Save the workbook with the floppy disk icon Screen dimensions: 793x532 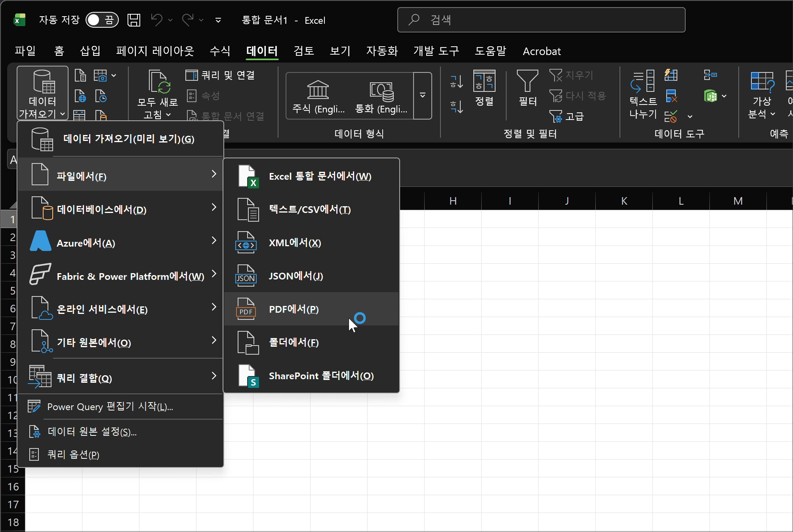point(134,20)
